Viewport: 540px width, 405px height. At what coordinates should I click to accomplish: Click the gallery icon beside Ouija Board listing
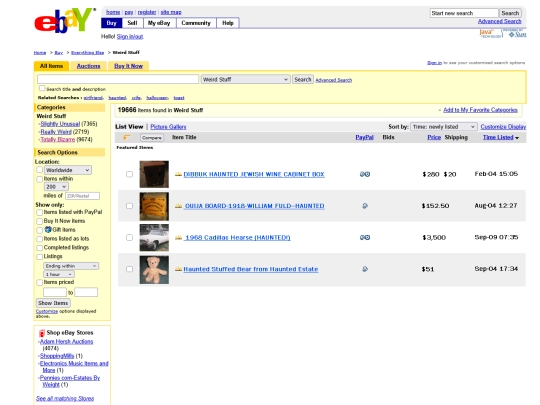178,206
